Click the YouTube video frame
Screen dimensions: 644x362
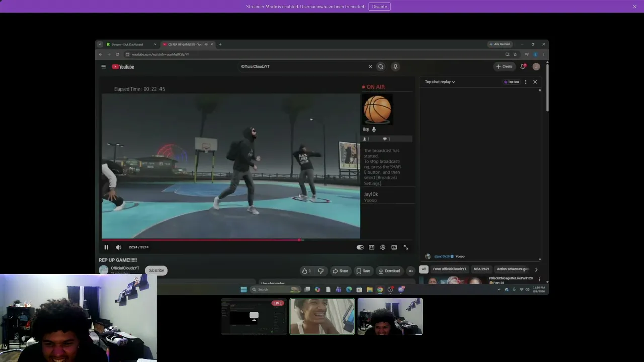coord(230,165)
